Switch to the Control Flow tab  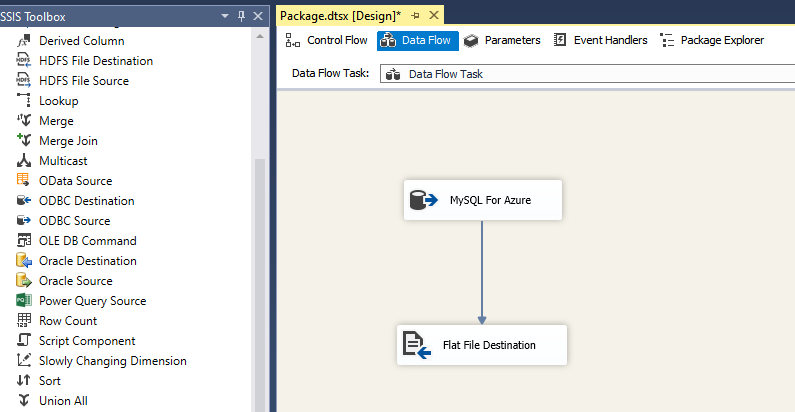click(327, 41)
